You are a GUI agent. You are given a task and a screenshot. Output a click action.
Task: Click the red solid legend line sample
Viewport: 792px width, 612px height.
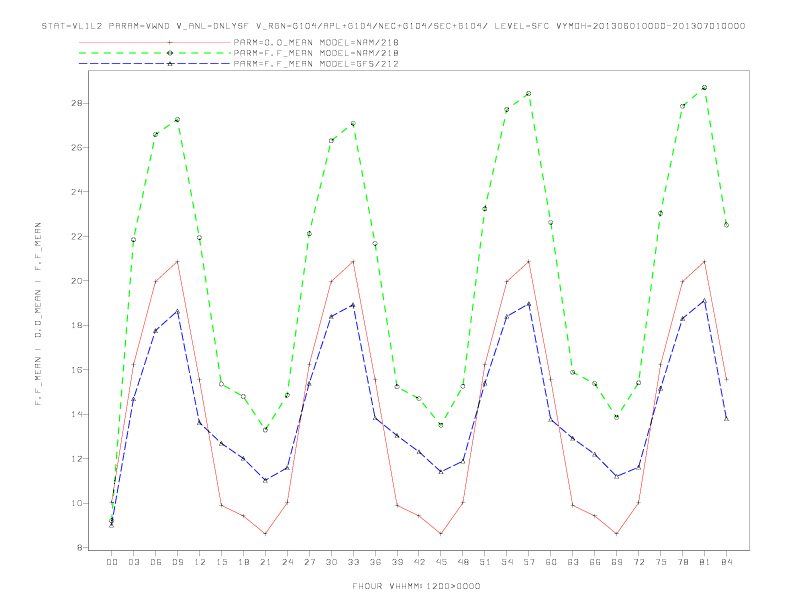(155, 42)
